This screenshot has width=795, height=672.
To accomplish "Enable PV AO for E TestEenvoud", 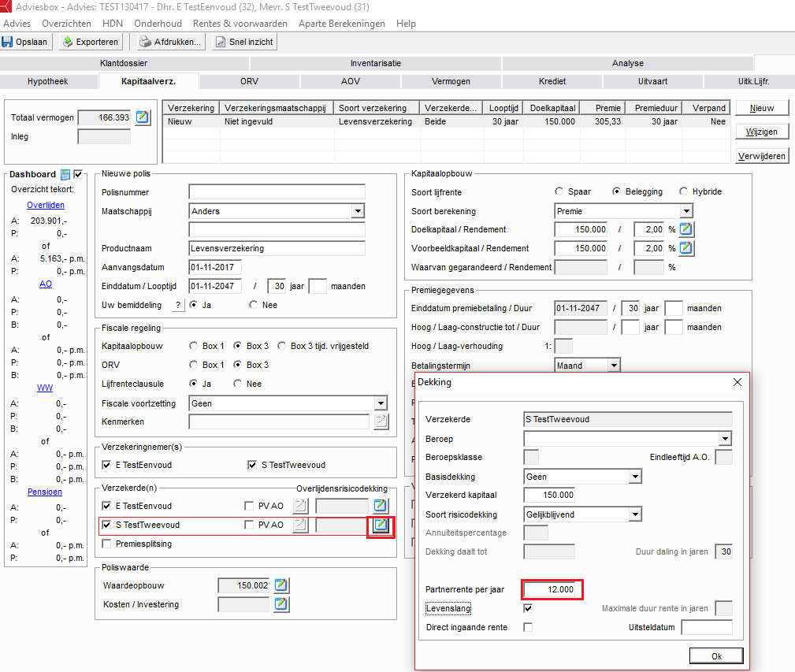I will click(249, 506).
